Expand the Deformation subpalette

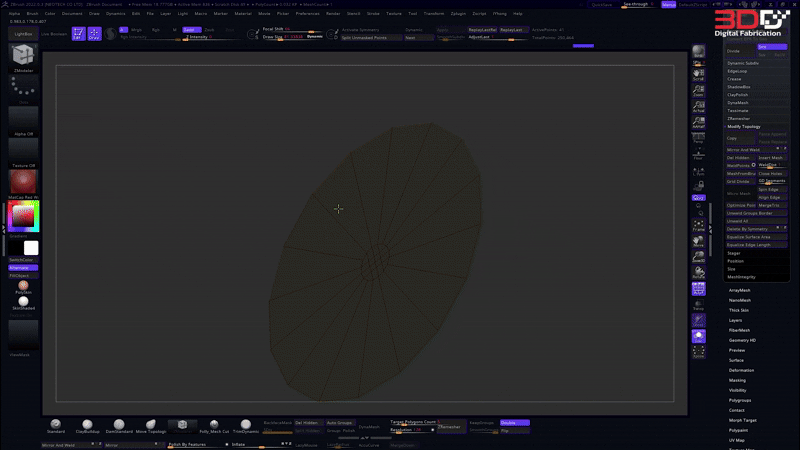pos(741,370)
